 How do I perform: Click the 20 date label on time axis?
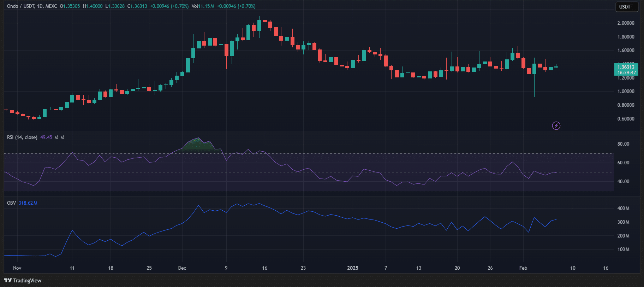pyautogui.click(x=457, y=268)
